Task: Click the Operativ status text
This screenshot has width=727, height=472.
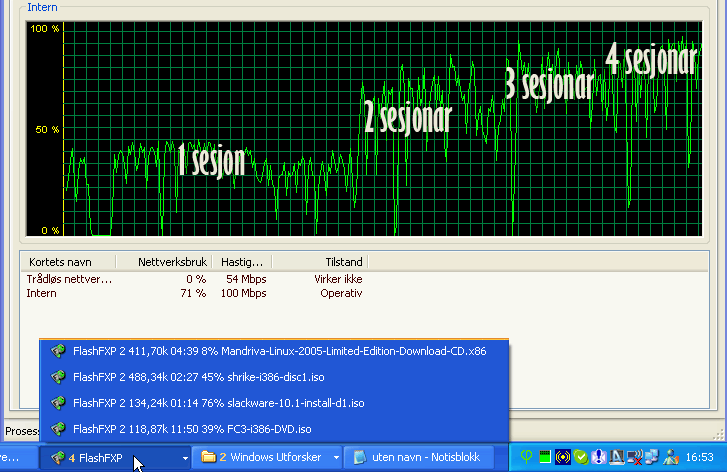Action: [x=341, y=293]
